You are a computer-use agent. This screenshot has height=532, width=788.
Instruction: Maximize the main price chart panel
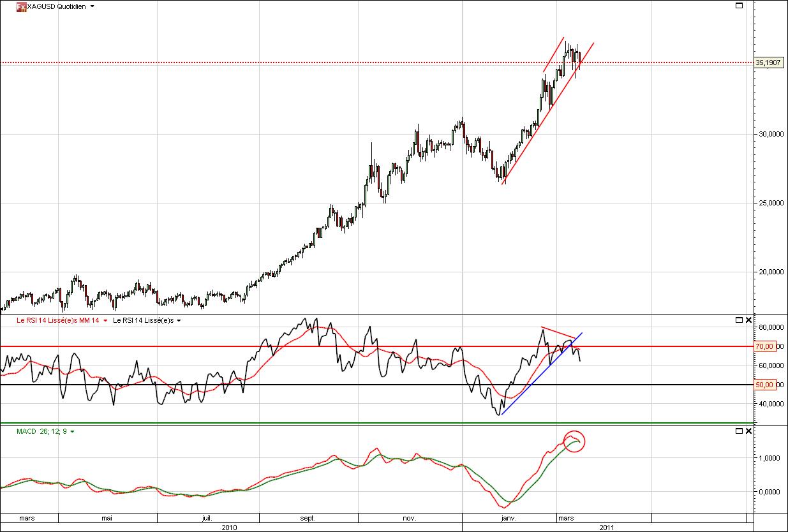[x=739, y=6]
